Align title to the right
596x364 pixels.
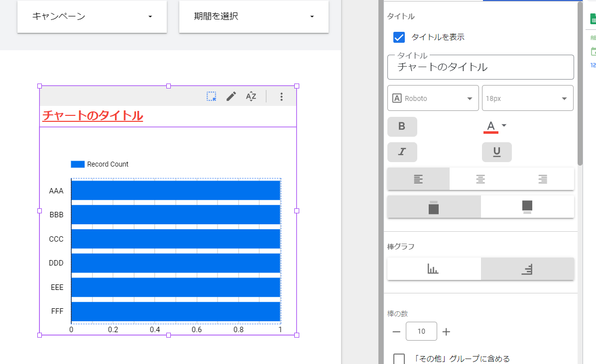click(543, 179)
